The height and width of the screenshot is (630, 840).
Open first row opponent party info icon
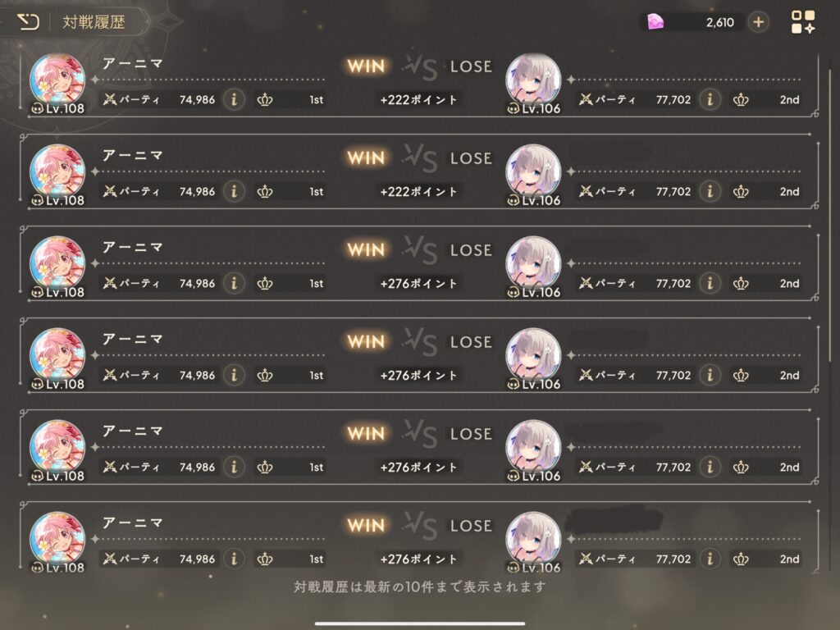tap(710, 99)
